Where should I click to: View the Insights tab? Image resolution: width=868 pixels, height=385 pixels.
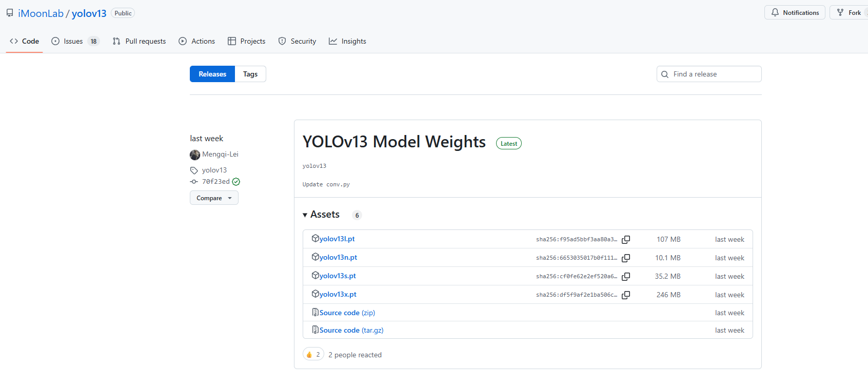[x=347, y=41]
